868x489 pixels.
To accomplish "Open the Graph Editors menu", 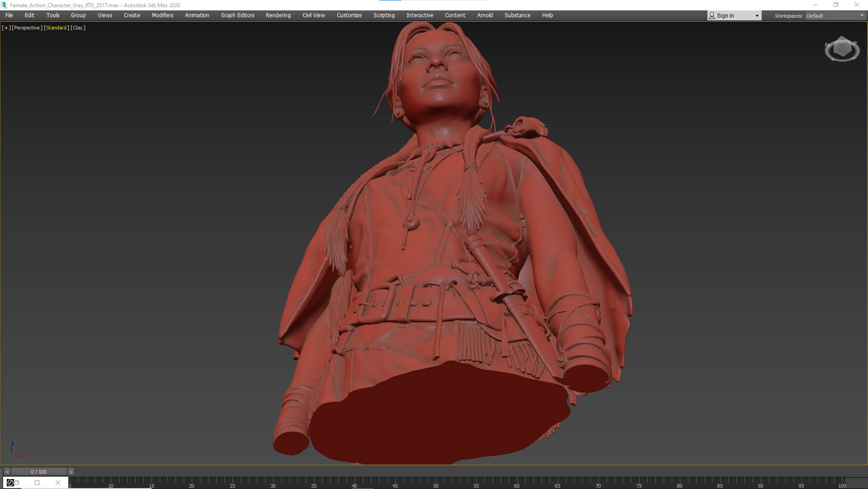I will point(237,15).
